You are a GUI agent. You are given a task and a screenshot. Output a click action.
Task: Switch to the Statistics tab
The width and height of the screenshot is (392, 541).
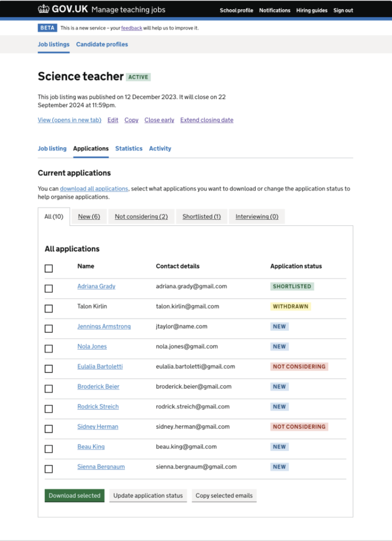coord(129,149)
